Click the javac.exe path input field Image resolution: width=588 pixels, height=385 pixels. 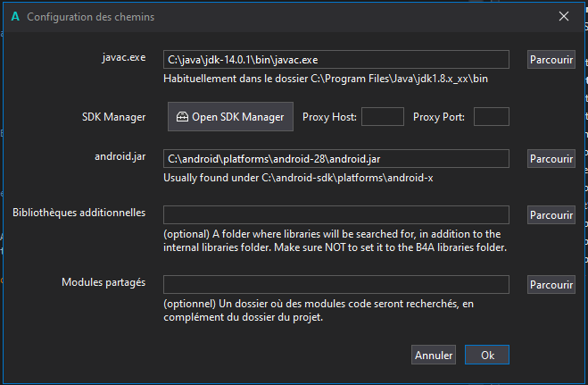point(335,60)
